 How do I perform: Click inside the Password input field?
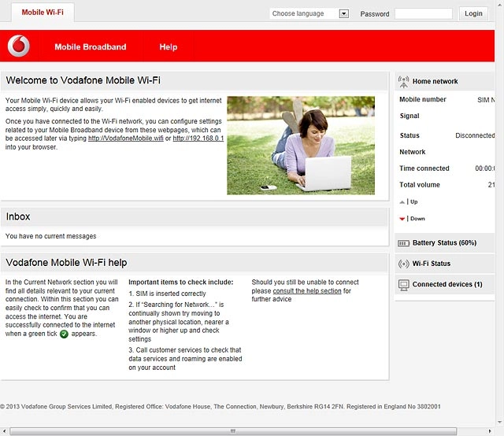[424, 14]
